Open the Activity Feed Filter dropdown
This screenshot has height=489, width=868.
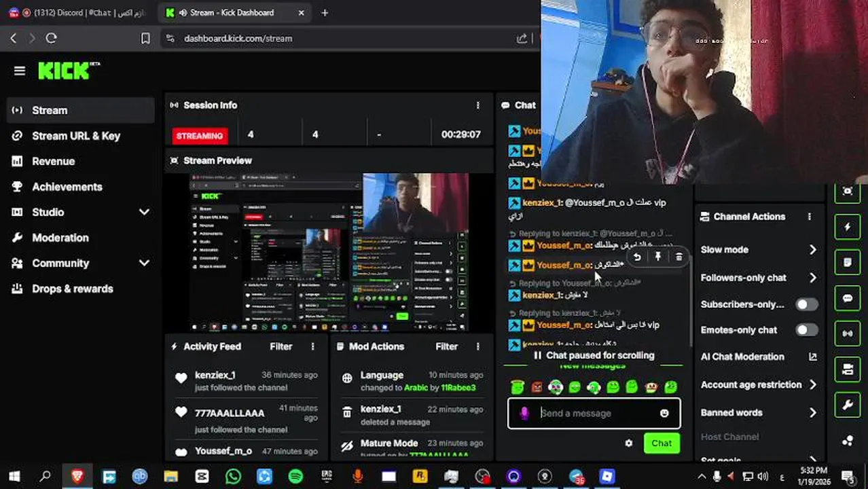(281, 346)
